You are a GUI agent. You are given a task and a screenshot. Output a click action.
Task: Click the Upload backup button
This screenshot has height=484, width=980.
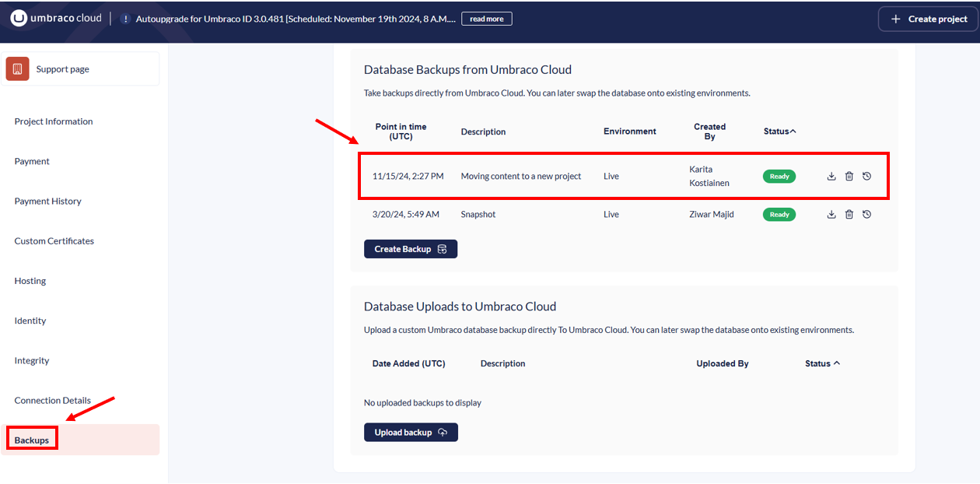(x=411, y=433)
